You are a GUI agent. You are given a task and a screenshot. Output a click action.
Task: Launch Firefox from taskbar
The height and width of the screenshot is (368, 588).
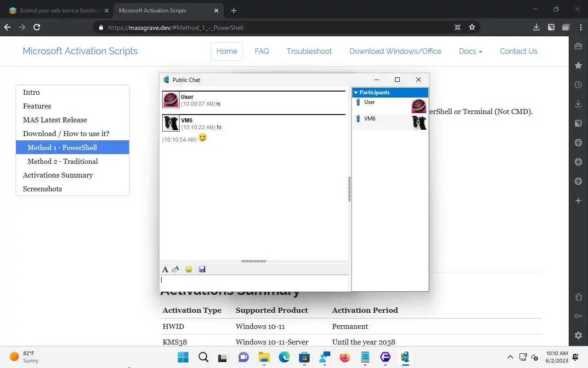(x=345, y=357)
